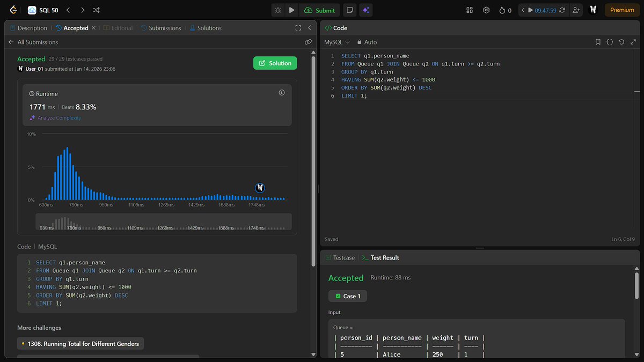Click the Runtime: 88 ms text

[x=390, y=278]
